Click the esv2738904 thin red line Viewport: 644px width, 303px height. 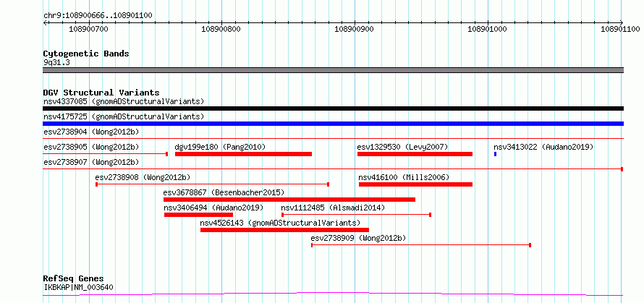pos(333,139)
